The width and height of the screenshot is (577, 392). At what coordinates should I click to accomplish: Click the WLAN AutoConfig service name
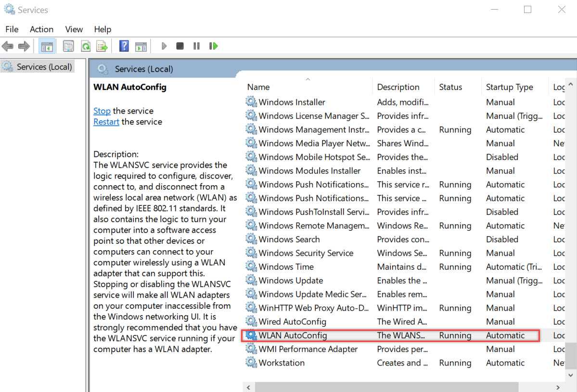coord(293,335)
